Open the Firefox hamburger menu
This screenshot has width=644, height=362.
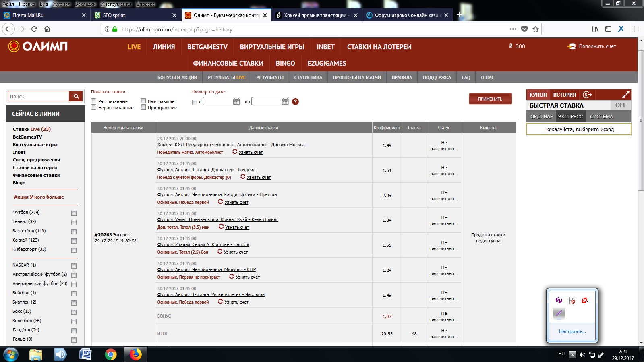tap(637, 29)
